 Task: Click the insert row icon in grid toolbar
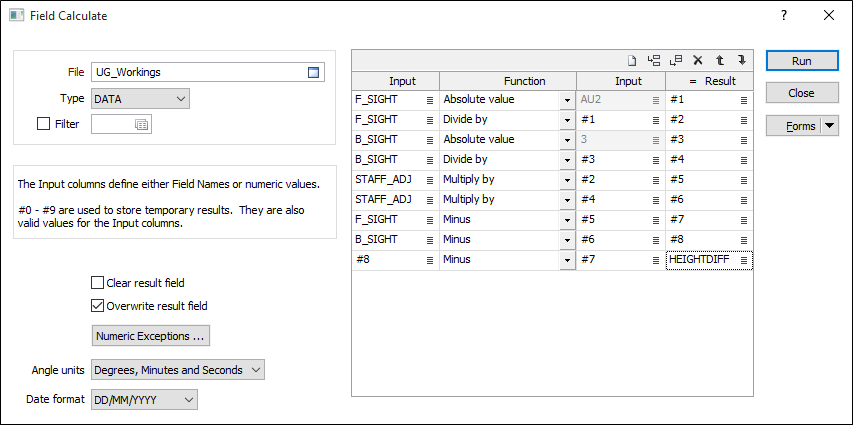point(654,60)
